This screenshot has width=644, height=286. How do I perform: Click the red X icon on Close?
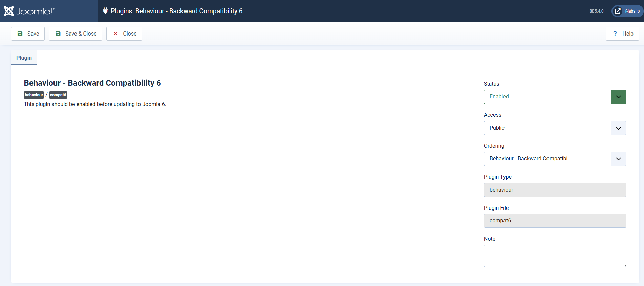115,34
